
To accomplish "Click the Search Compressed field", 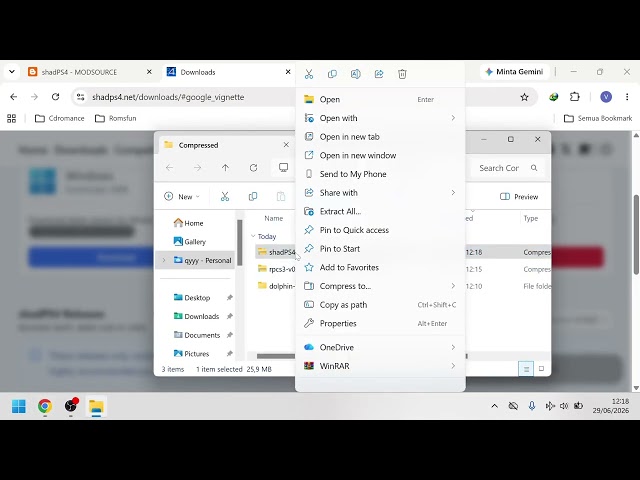I will 508,168.
